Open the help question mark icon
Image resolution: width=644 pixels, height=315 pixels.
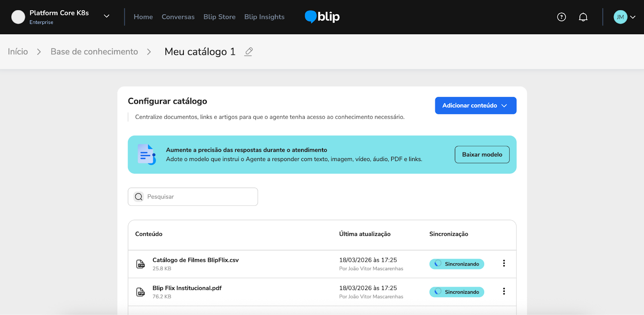561,17
